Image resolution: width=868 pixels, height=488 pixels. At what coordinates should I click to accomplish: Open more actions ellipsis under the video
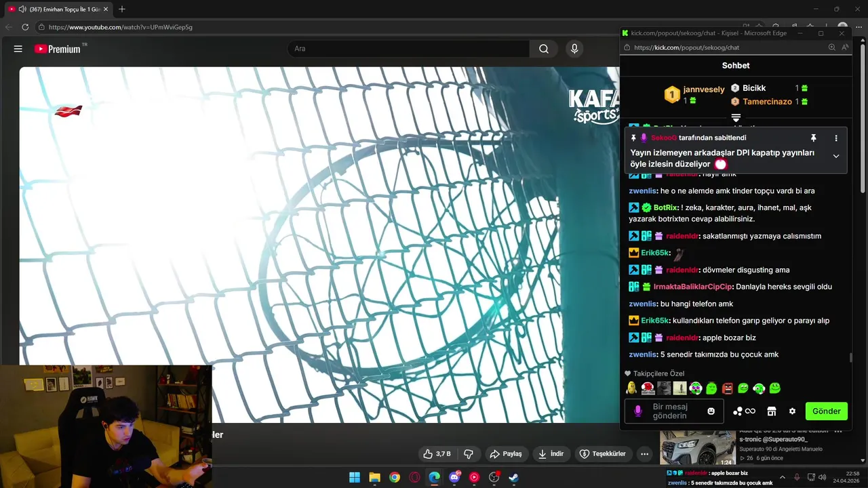[645, 453]
